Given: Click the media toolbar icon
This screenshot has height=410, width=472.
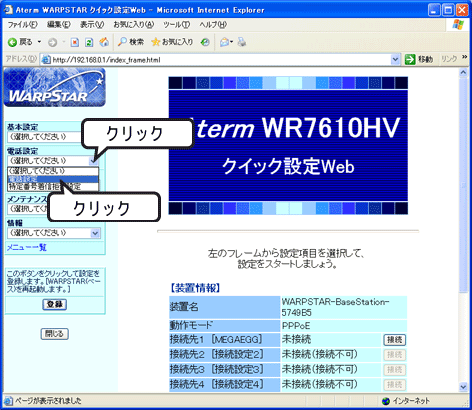Looking at the screenshot, I should coord(205,42).
